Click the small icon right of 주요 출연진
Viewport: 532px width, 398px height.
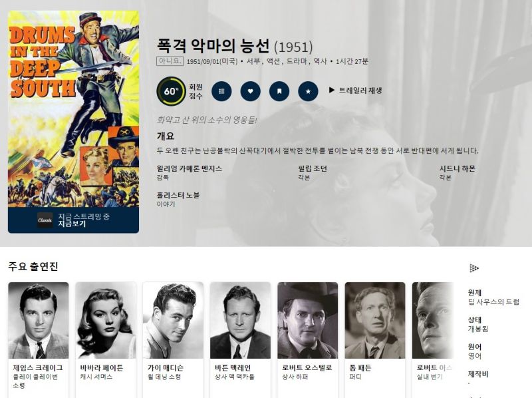coord(474,268)
